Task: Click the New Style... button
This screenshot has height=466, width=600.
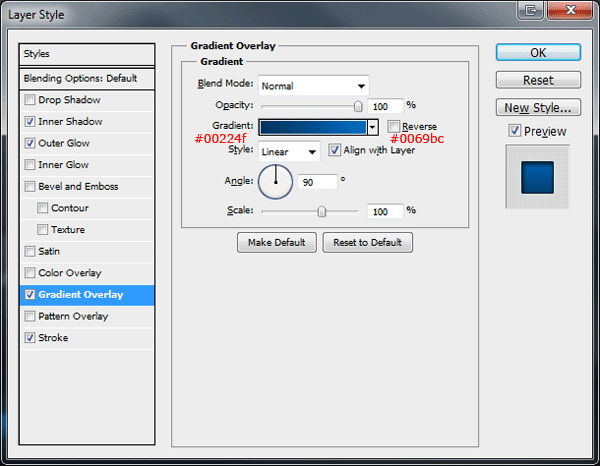Action: coord(538,108)
